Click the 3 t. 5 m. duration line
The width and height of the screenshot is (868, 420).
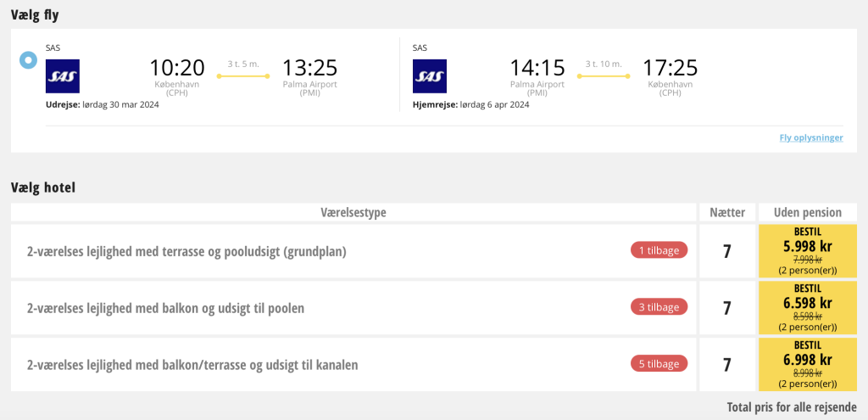pyautogui.click(x=243, y=76)
